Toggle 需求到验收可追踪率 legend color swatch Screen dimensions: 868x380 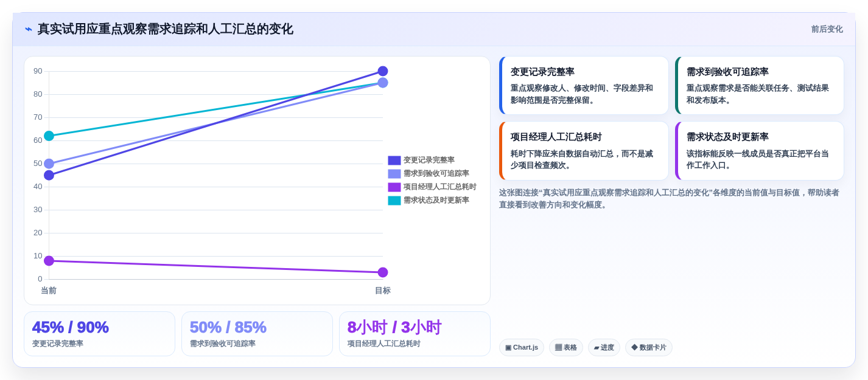[394, 174]
